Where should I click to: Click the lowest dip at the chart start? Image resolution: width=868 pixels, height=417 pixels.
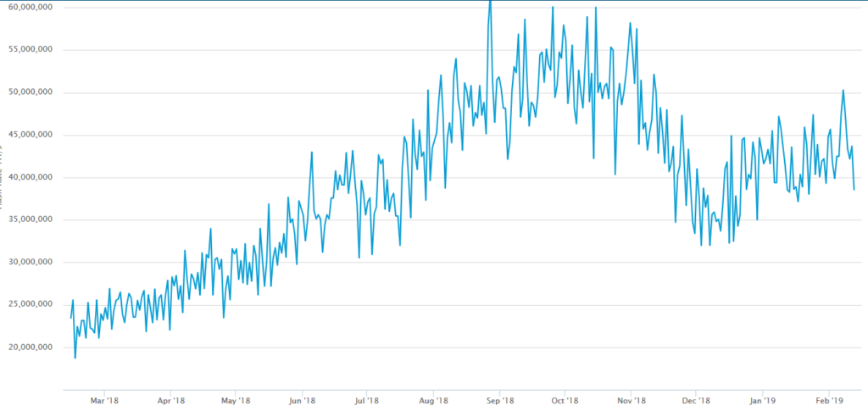click(75, 358)
